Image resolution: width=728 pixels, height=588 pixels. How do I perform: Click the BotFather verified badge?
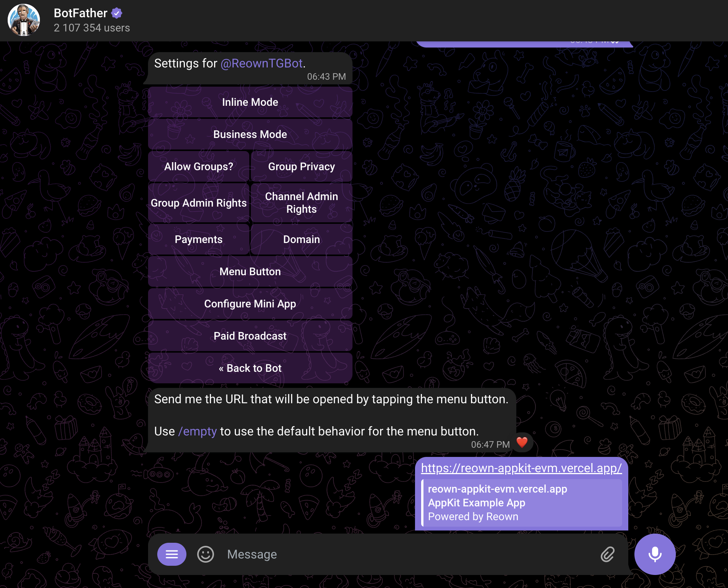[x=117, y=13]
